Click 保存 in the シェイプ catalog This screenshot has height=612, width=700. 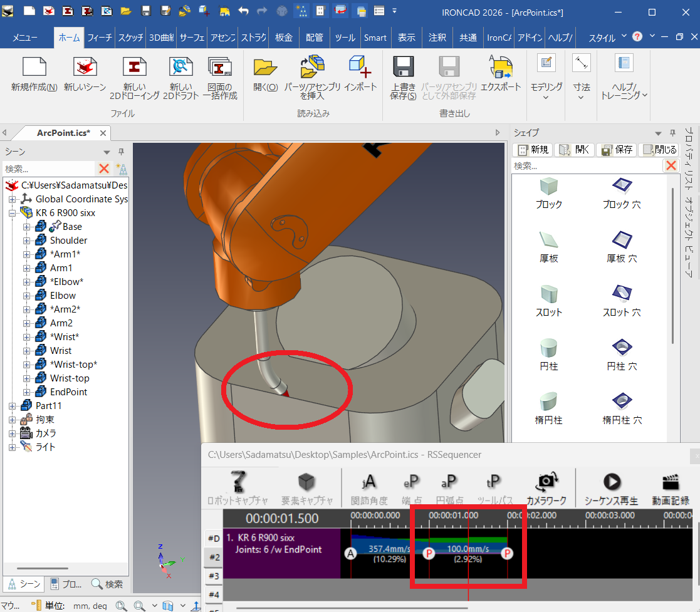617,150
